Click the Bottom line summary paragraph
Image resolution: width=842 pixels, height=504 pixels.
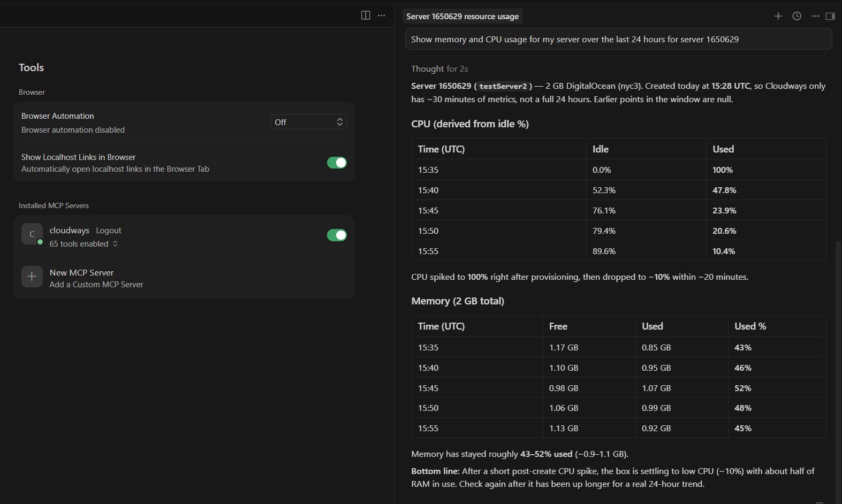613,477
